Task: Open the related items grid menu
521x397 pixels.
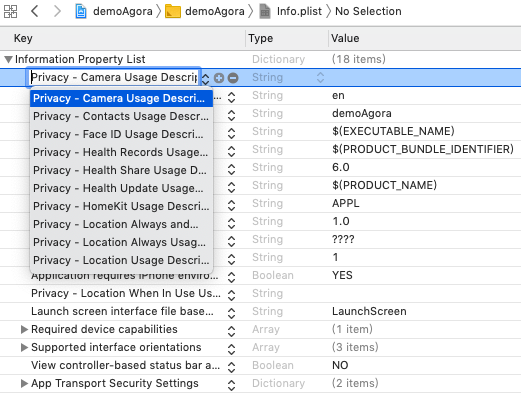Action: pos(10,11)
